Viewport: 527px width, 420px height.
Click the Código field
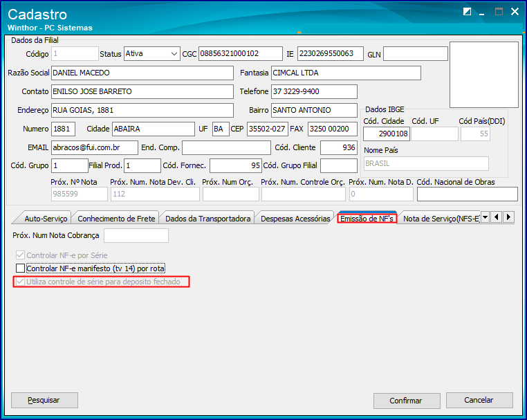click(75, 54)
